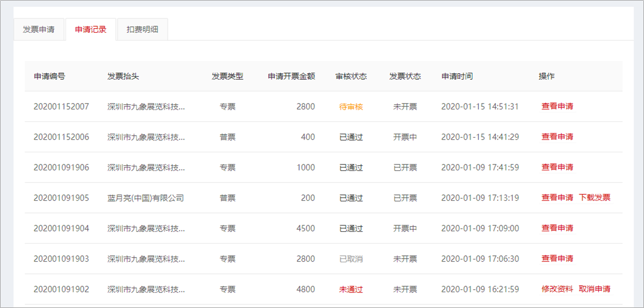
Task: Open 查看申请 for application 202001091903
Action: [x=557, y=258]
